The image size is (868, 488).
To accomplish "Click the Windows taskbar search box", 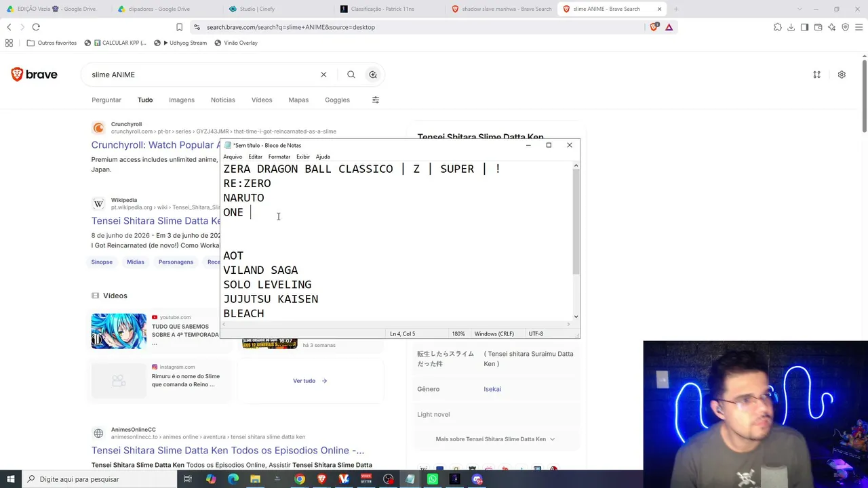I will (98, 479).
